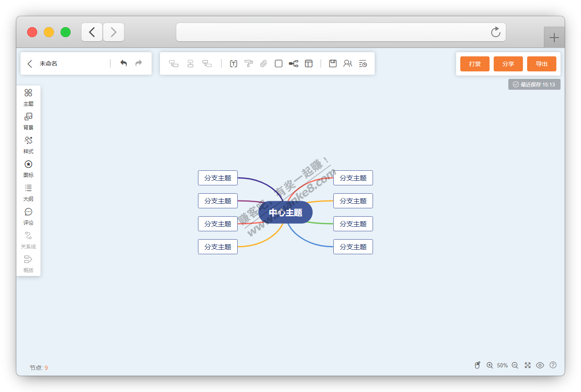
Task: Open the 样式 style panel
Action: coord(28,145)
